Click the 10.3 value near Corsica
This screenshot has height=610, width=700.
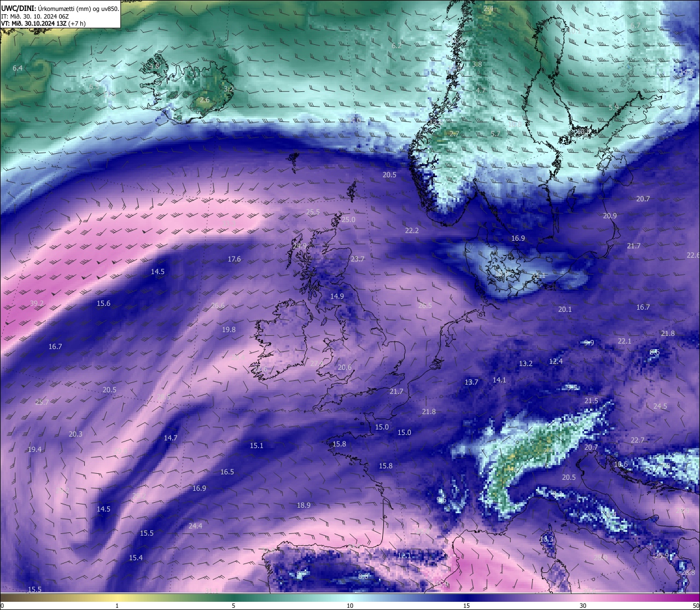click(x=546, y=539)
